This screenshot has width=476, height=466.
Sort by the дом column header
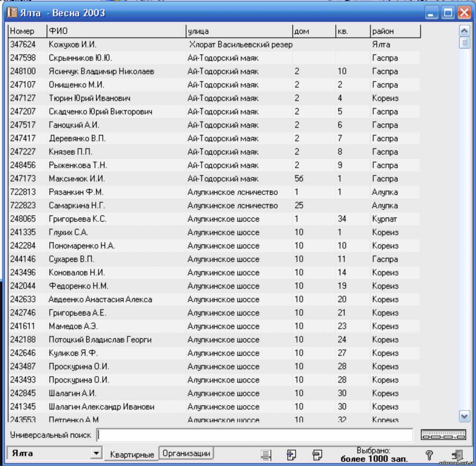coord(314,31)
